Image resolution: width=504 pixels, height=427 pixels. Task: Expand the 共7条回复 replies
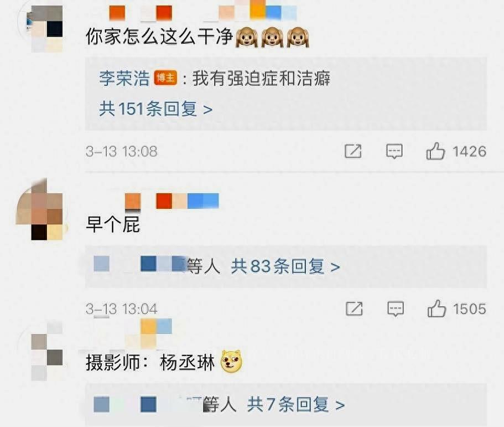pyautogui.click(x=296, y=404)
